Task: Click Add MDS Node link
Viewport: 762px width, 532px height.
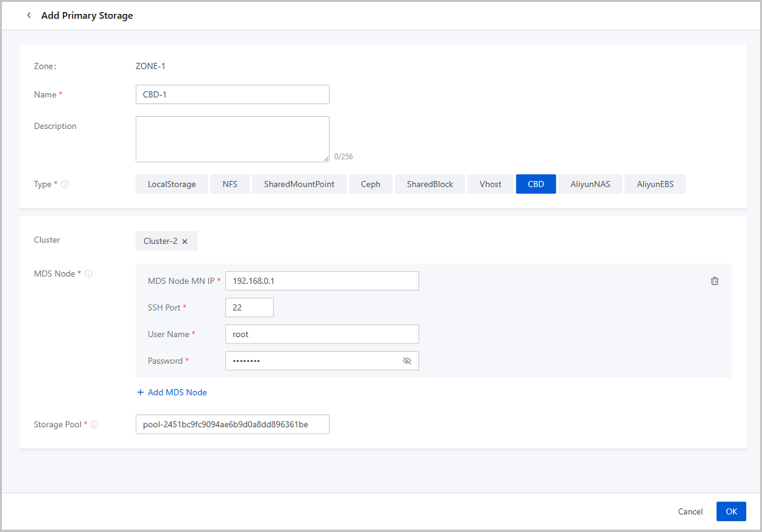Action: pyautogui.click(x=172, y=392)
